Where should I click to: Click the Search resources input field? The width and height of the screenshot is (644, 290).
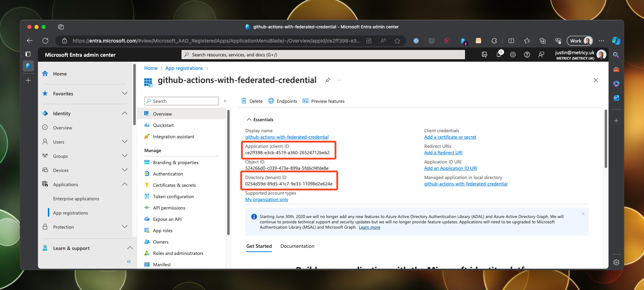[x=323, y=55]
